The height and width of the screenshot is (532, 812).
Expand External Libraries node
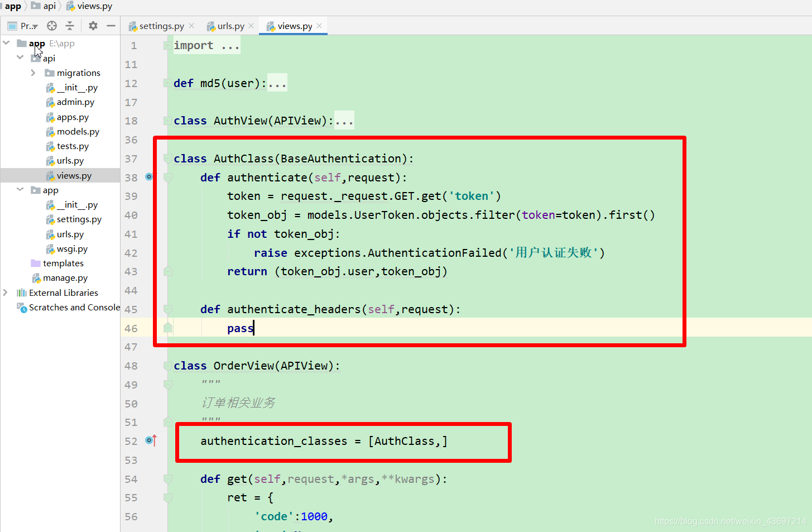pos(6,293)
